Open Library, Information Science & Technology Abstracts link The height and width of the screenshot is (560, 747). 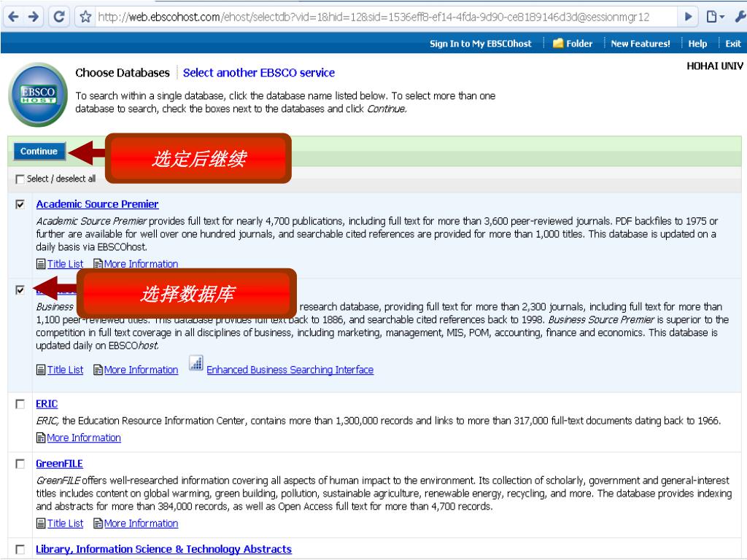(x=163, y=550)
